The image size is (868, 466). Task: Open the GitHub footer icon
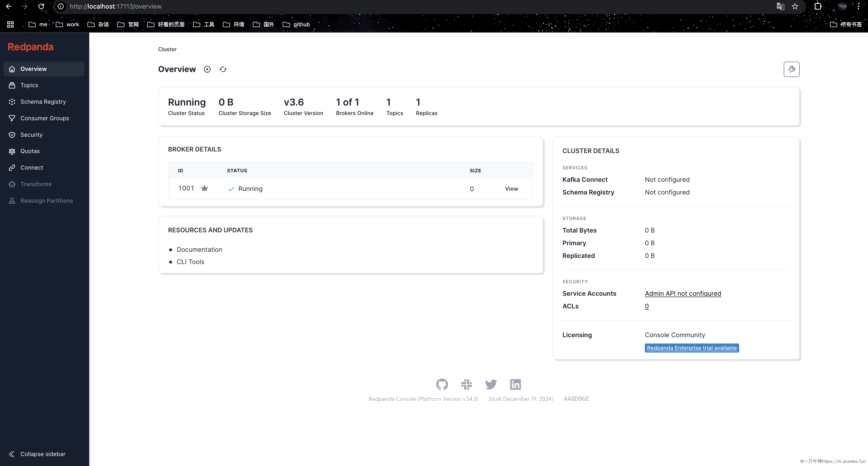(442, 384)
